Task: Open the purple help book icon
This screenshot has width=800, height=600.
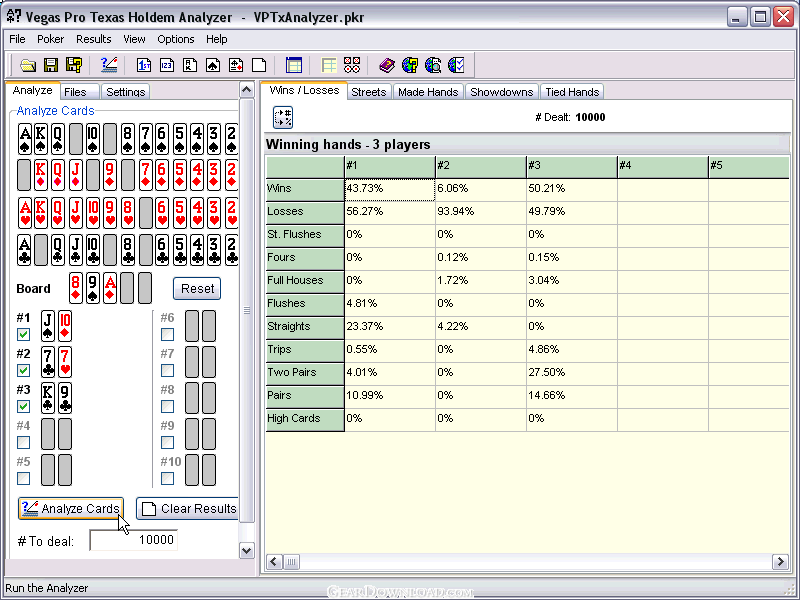Action: [387, 65]
